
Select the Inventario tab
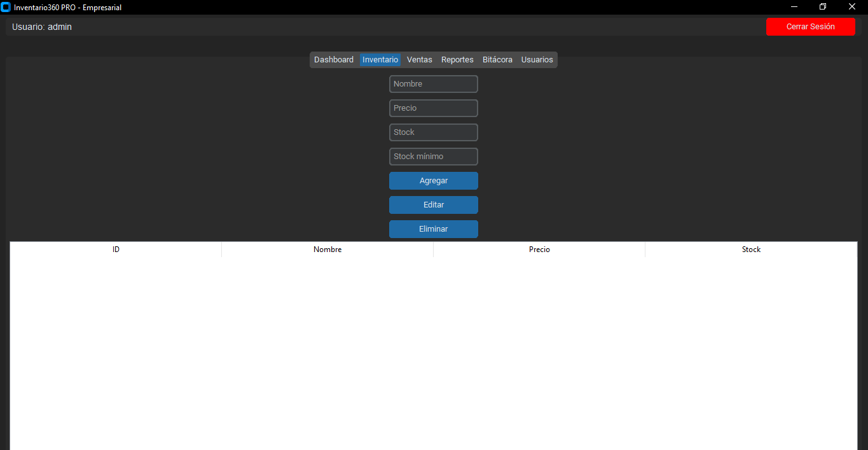point(380,60)
